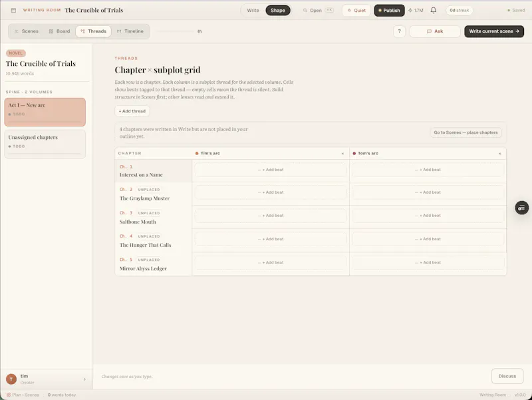Click the NOVEL badge

tap(15, 53)
